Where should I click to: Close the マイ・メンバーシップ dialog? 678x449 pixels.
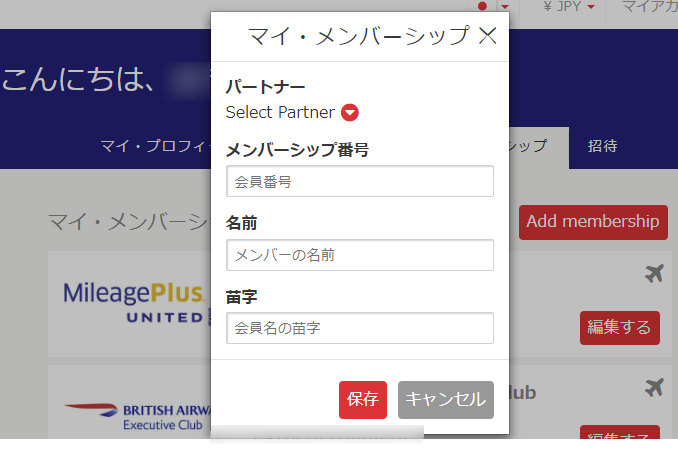click(488, 37)
